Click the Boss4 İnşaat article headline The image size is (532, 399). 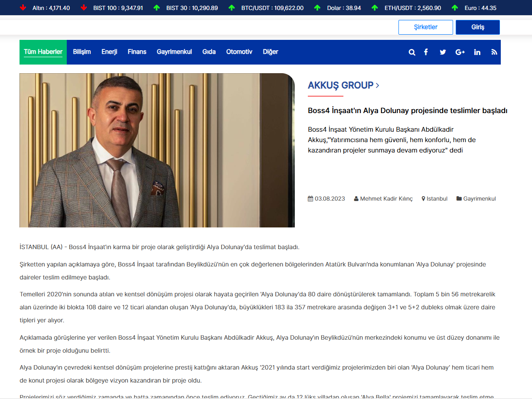(x=407, y=110)
